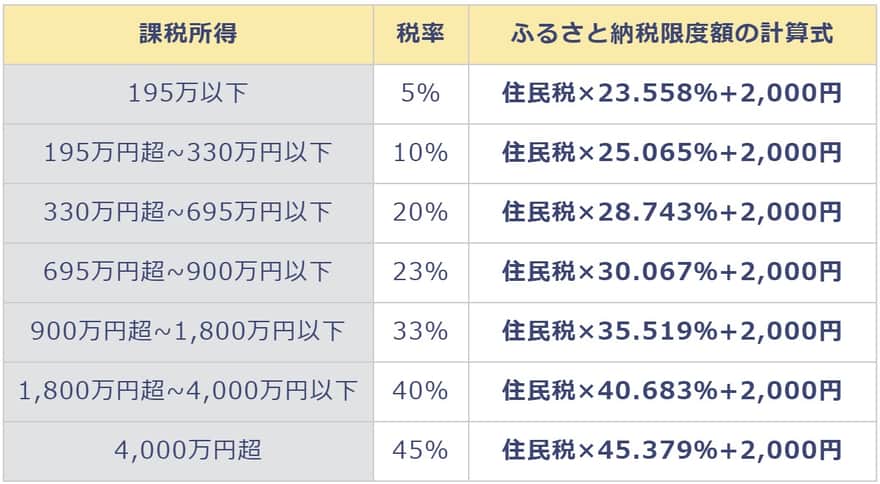Click the 課税所得 column header
The image size is (880, 484).
(188, 35)
